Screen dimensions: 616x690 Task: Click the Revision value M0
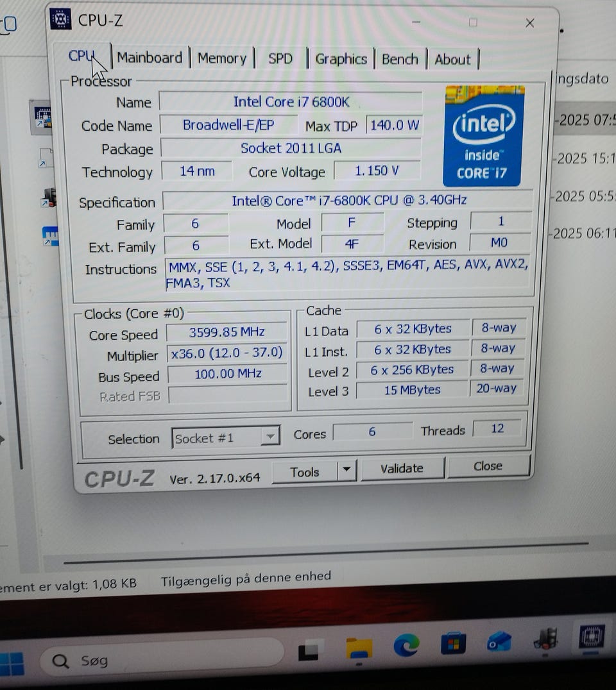click(499, 242)
